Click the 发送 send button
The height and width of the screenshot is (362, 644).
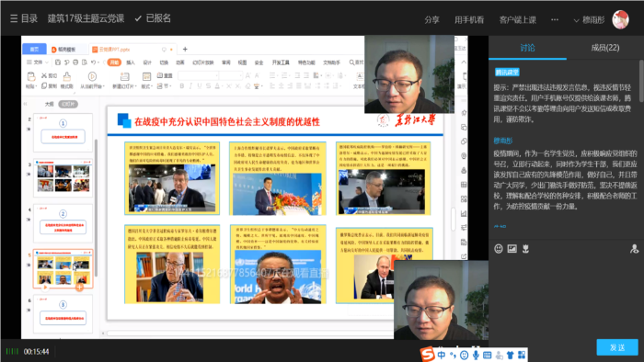617,347
